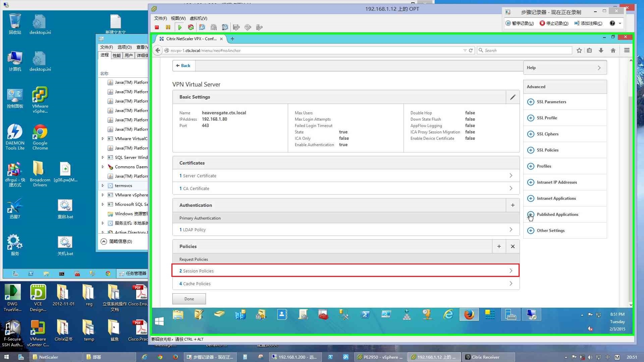Image resolution: width=644 pixels, height=362 pixels.
Task: Open 回收站 Recycle Bin on desktop
Action: (15, 24)
